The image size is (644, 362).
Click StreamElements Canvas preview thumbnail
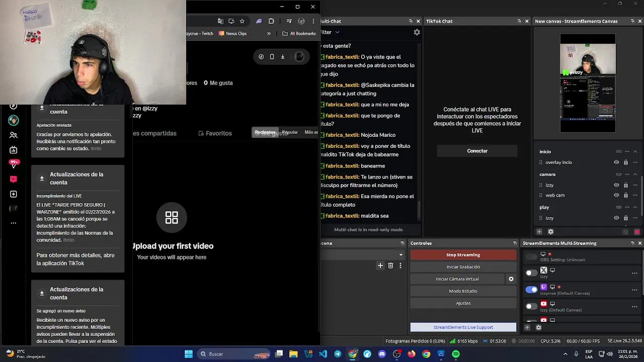click(x=588, y=83)
